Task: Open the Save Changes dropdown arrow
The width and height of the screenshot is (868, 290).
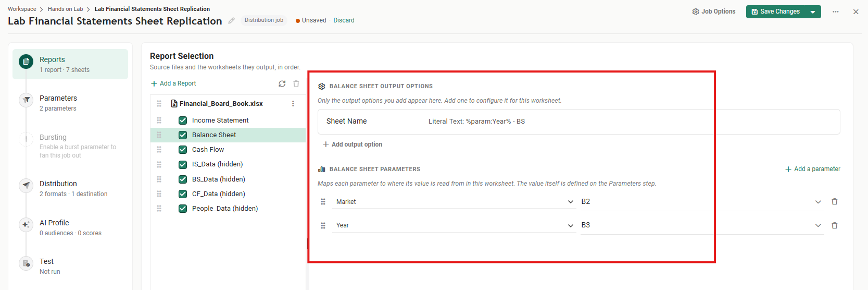Action: coord(813,12)
